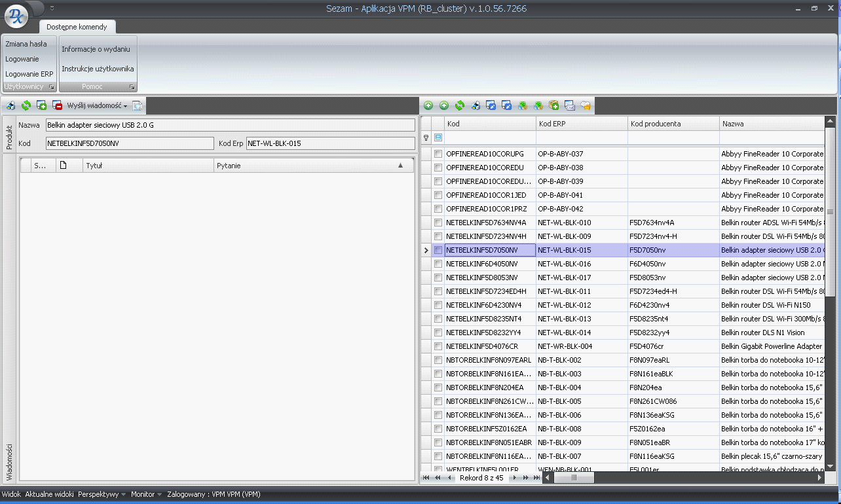Go to previous record with the single left arrow
Image resolution: width=841 pixels, height=504 pixels.
tap(449, 478)
